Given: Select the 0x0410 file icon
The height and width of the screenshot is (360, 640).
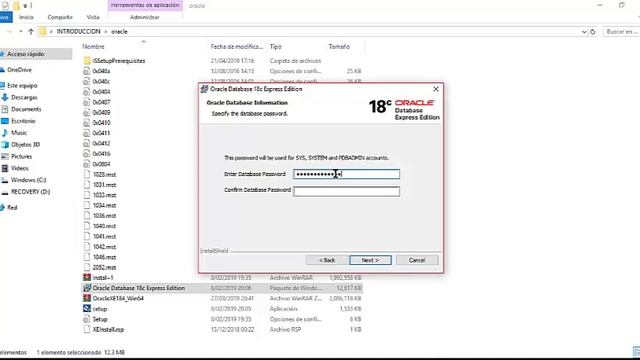Looking at the screenshot, I should pyautogui.click(x=87, y=123).
